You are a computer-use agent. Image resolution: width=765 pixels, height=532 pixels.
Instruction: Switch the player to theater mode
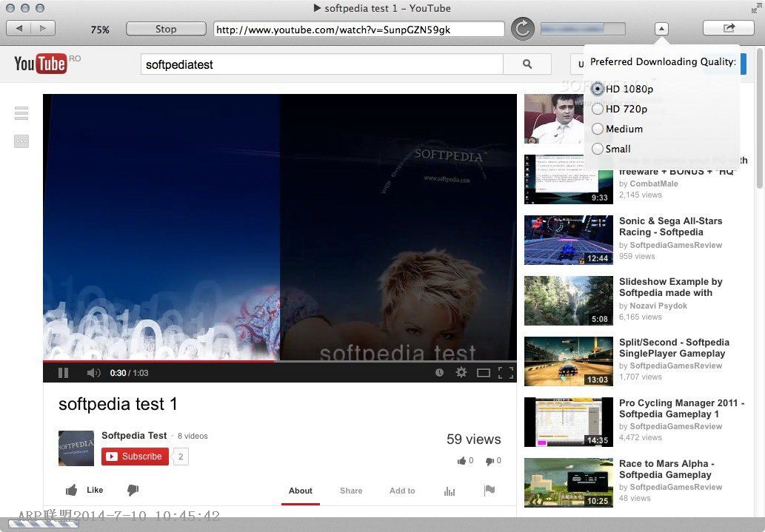(x=484, y=373)
